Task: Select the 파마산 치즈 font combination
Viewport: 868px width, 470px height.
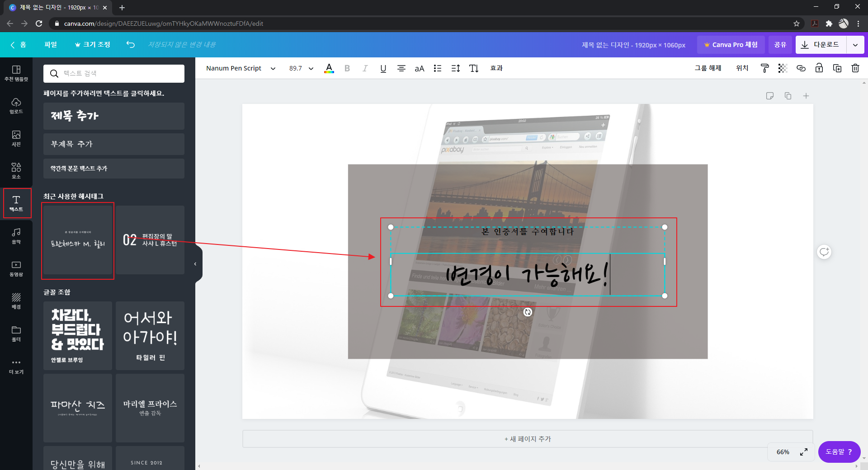Action: tap(78, 408)
